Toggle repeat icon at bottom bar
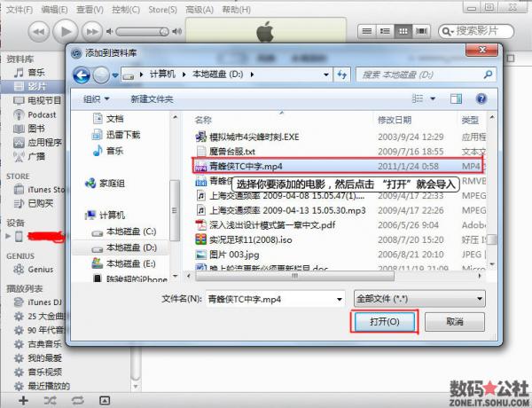532x408 pixels. coord(77,401)
